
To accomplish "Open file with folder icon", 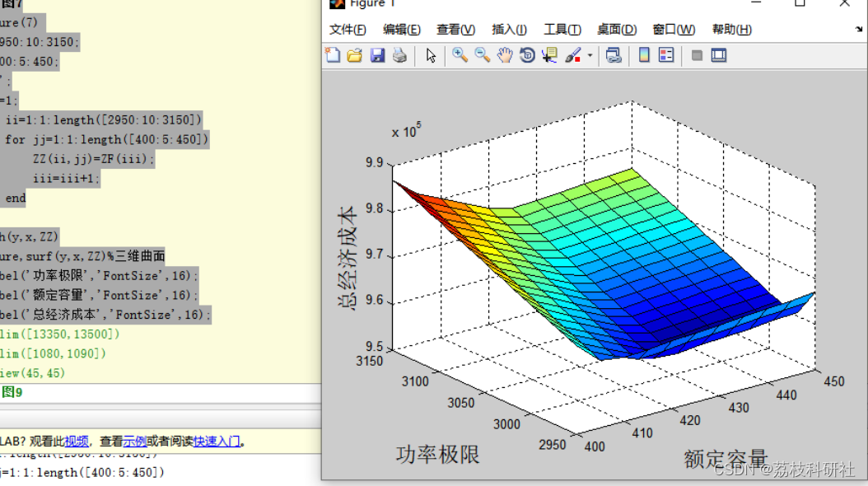I will 355,55.
